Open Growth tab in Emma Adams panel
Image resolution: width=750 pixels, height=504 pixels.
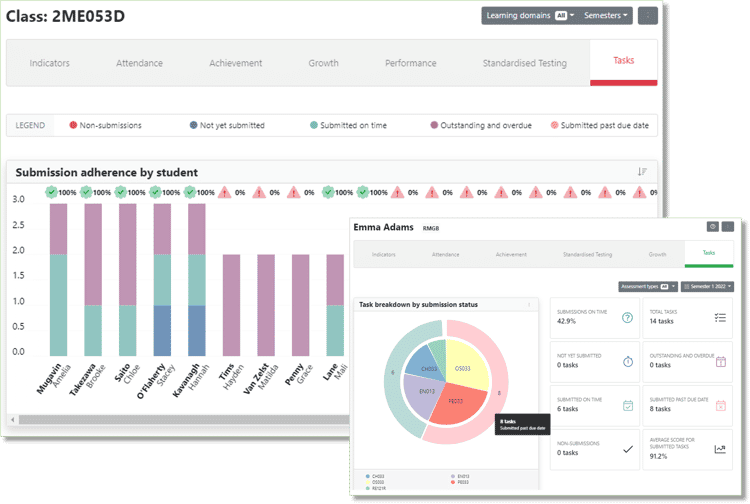657,254
